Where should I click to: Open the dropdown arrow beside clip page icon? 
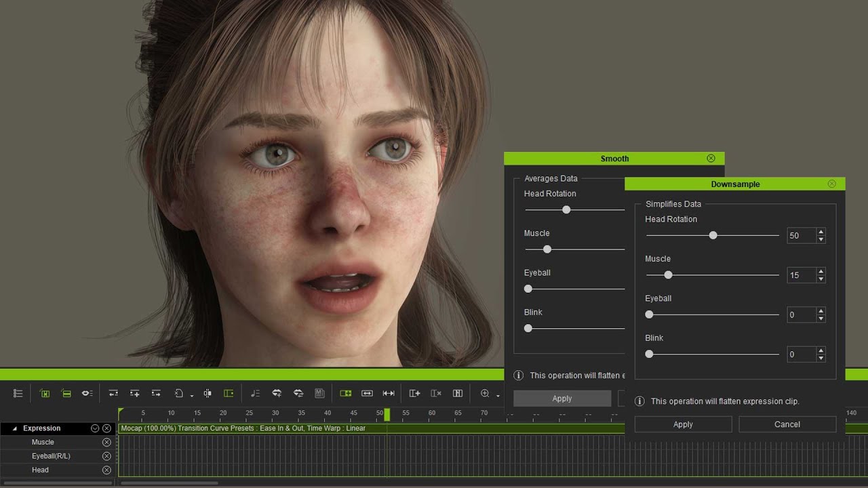click(192, 395)
